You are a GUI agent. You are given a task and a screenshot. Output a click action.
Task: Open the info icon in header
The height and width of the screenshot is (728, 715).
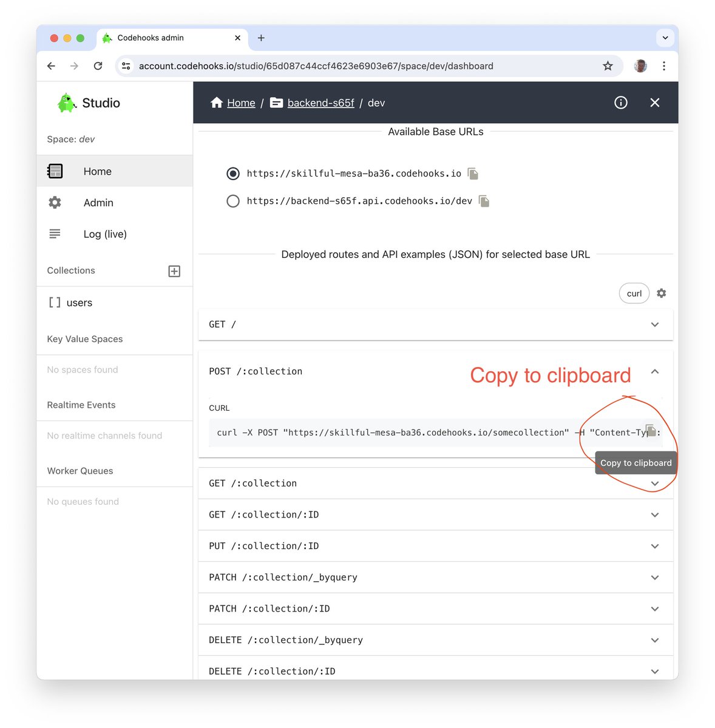point(621,103)
